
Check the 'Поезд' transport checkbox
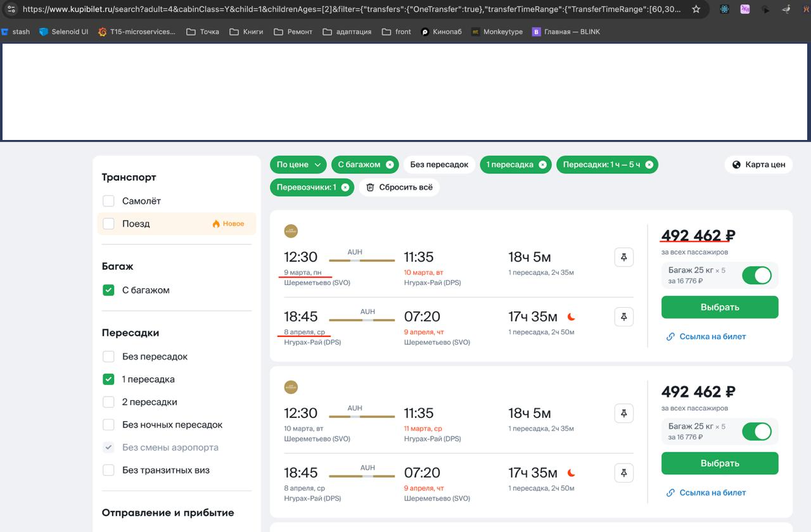click(109, 224)
